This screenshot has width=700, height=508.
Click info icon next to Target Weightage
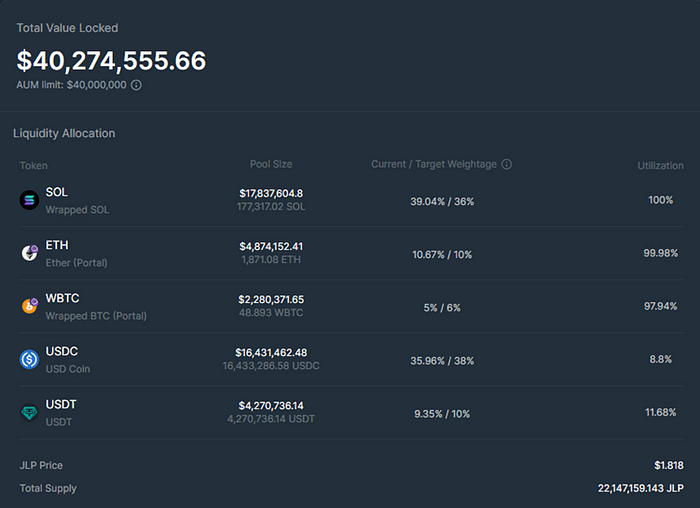click(x=506, y=164)
